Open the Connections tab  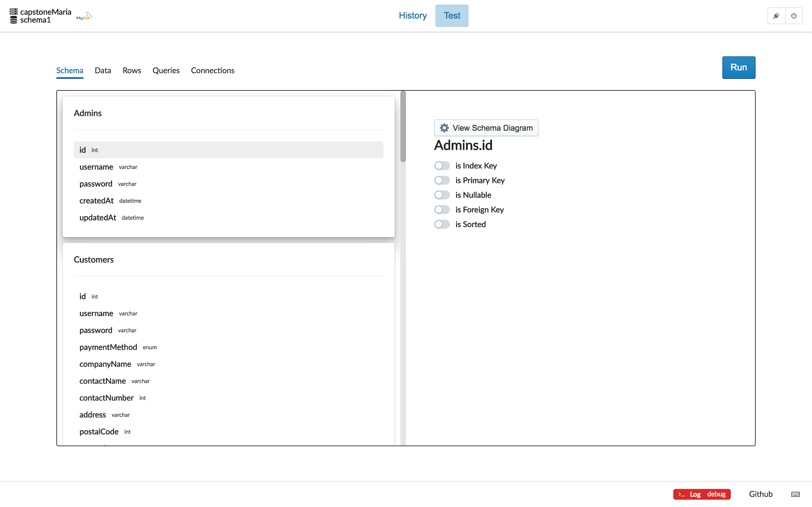[x=212, y=70]
